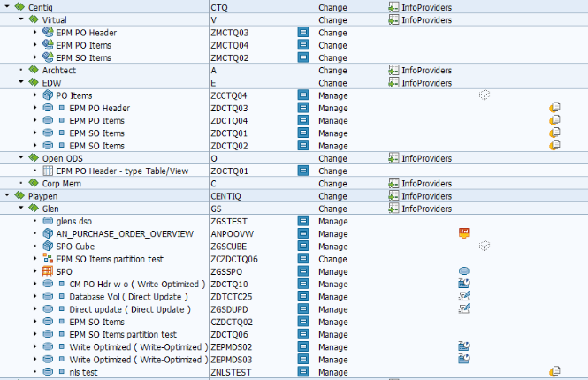Collapse the Playpen folder
This screenshot has height=380, width=588.
tap(8, 195)
